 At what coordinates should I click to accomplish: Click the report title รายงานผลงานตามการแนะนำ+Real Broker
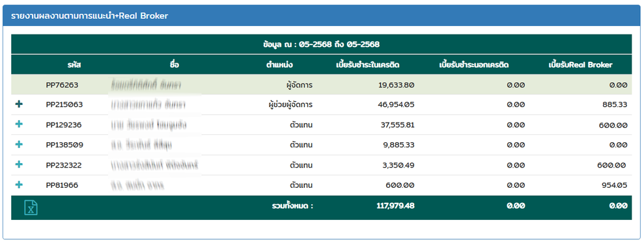click(x=90, y=16)
